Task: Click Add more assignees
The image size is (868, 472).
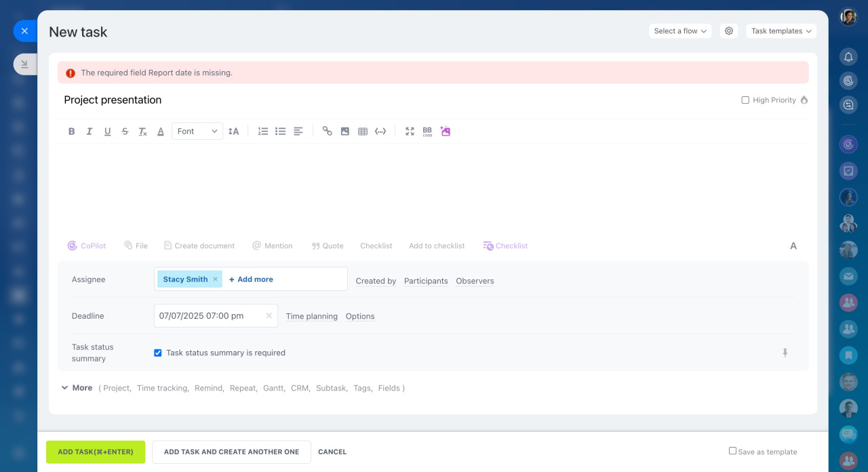Action: click(251, 279)
